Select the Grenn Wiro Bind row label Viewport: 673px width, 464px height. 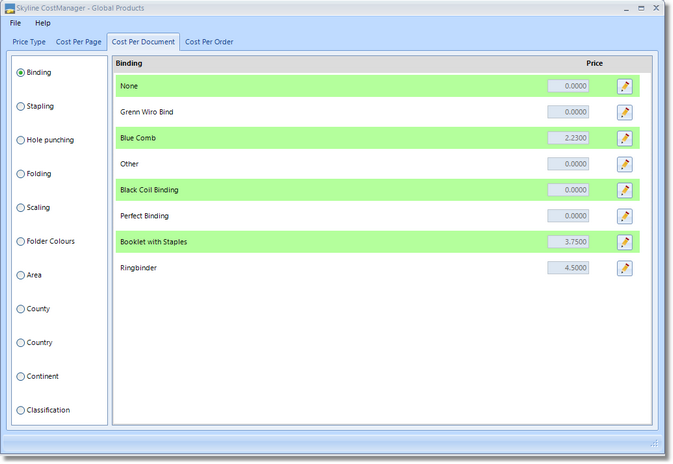coord(147,112)
